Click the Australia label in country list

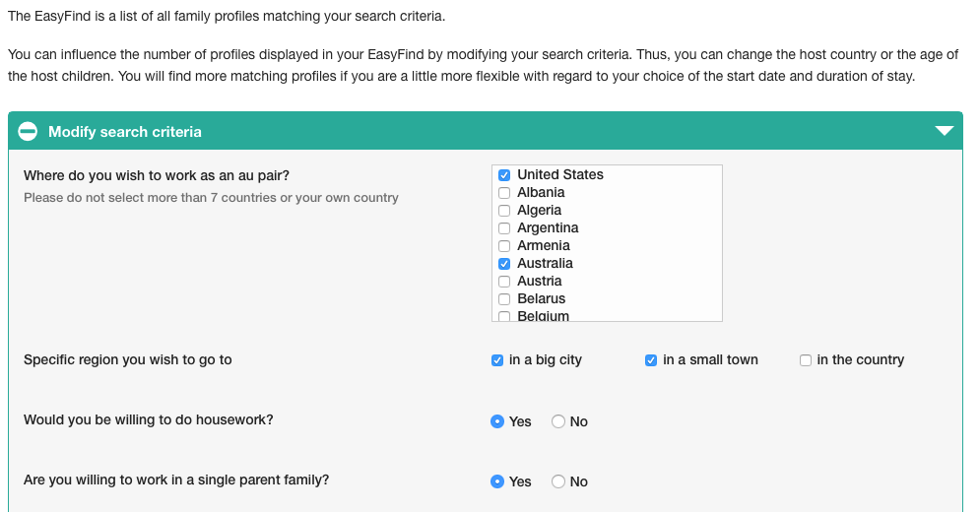[x=545, y=263]
